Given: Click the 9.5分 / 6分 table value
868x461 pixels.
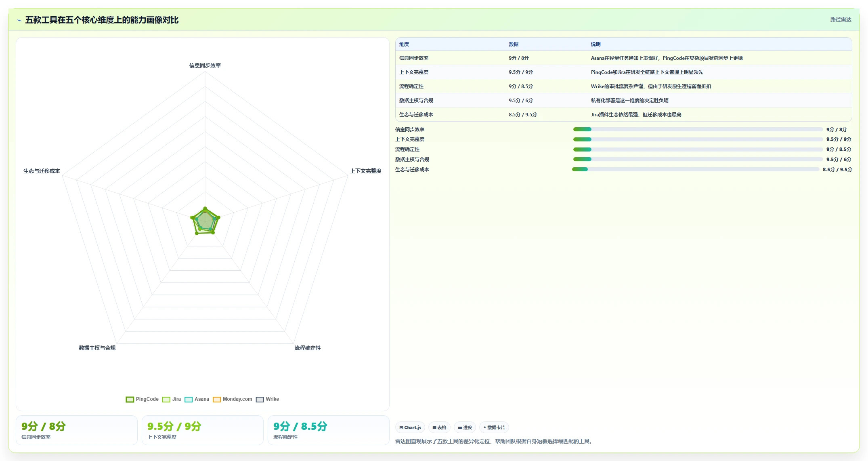Looking at the screenshot, I should click(x=521, y=101).
